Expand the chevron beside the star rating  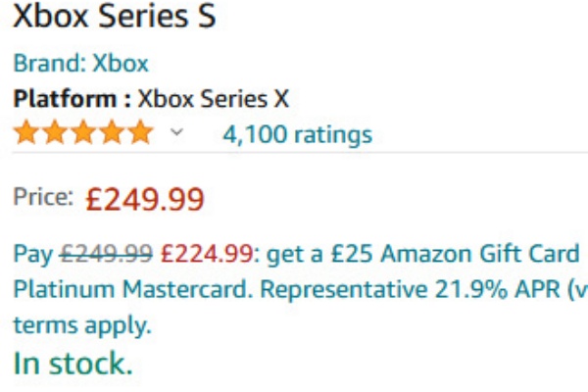(176, 132)
